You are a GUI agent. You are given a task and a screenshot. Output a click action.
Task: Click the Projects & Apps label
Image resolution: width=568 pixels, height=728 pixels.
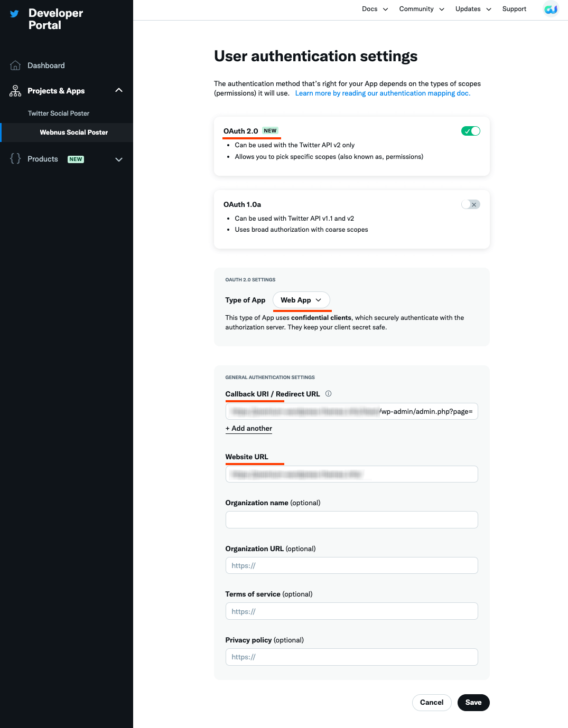click(56, 91)
